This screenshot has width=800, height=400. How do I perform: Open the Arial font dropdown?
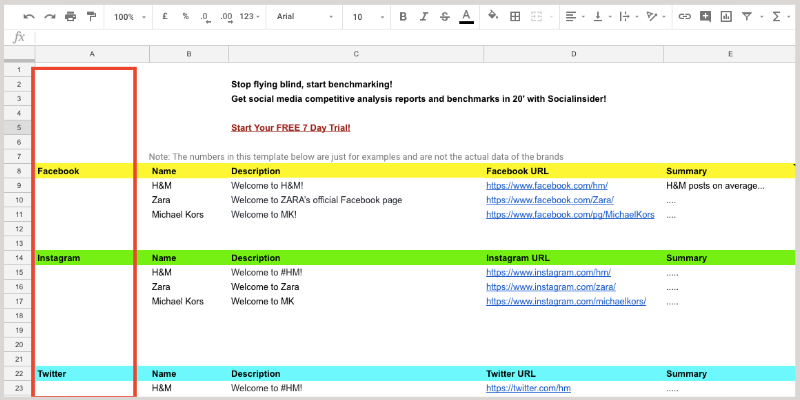pyautogui.click(x=305, y=17)
